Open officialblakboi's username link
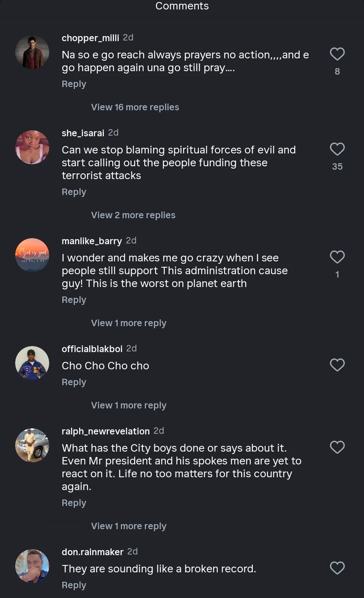The image size is (364, 598). pyautogui.click(x=92, y=349)
